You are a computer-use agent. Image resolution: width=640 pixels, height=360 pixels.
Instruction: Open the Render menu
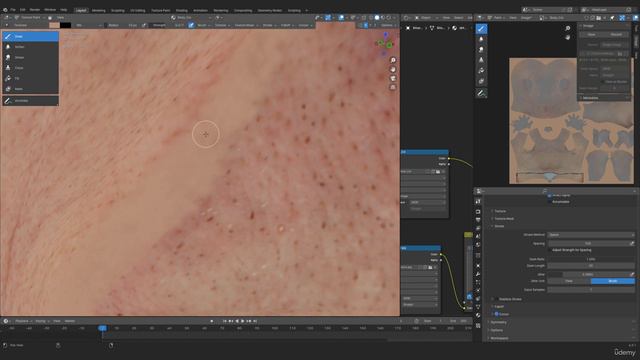point(35,9)
